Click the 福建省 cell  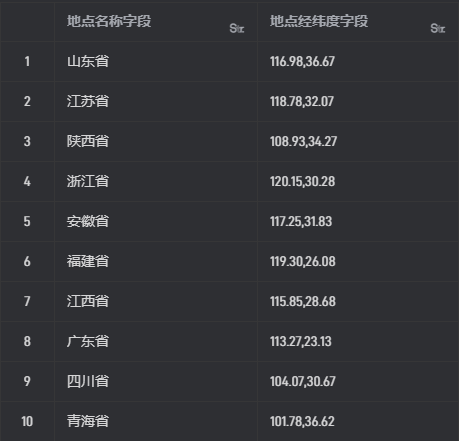156,261
